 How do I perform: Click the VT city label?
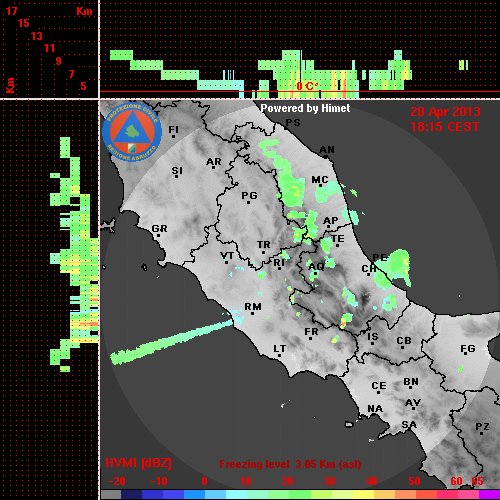[227, 256]
